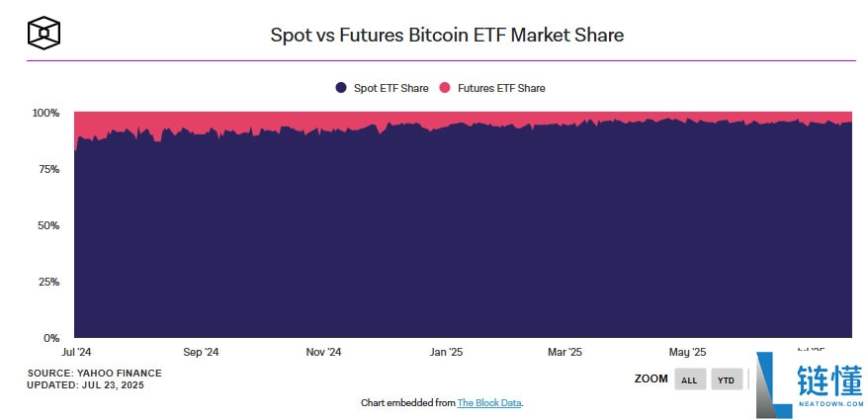Click the 50% y-axis label
Image resolution: width=868 pixels, height=420 pixels.
coord(48,225)
